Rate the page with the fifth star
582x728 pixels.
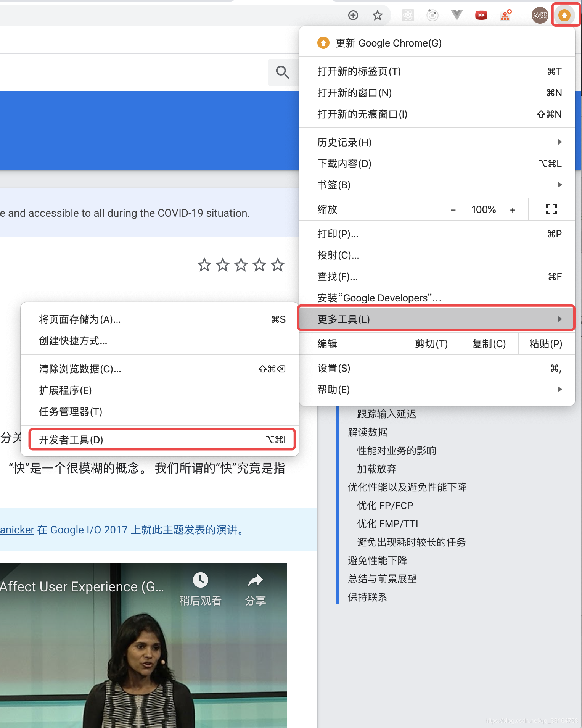[278, 264]
